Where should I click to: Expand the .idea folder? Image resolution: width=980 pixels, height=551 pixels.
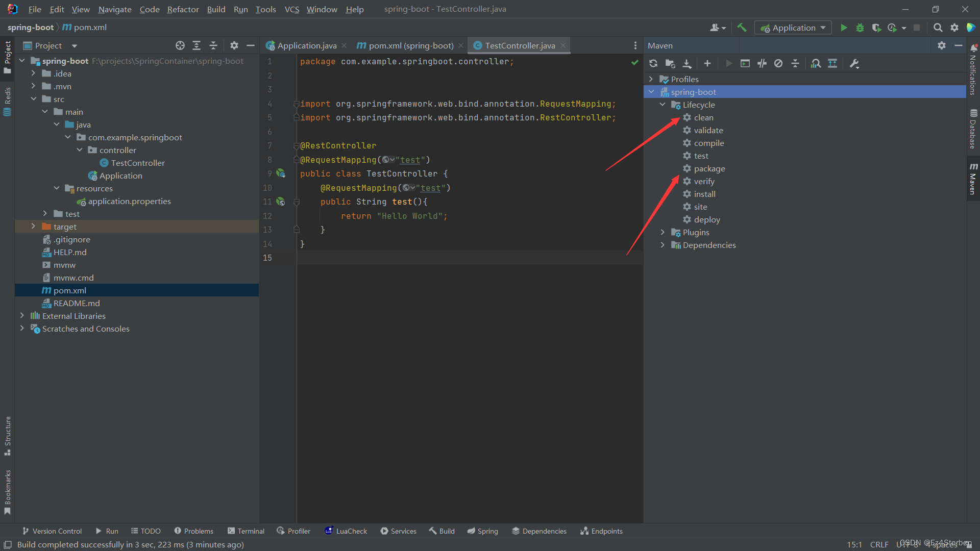coord(33,73)
